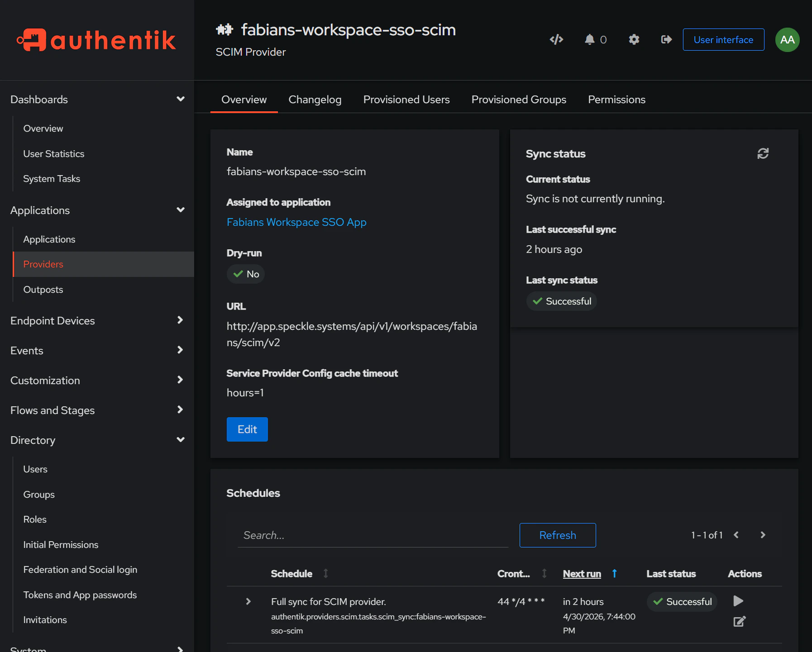Click the cron value '44 */4 * * *'
The width and height of the screenshot is (812, 652).
(521, 602)
